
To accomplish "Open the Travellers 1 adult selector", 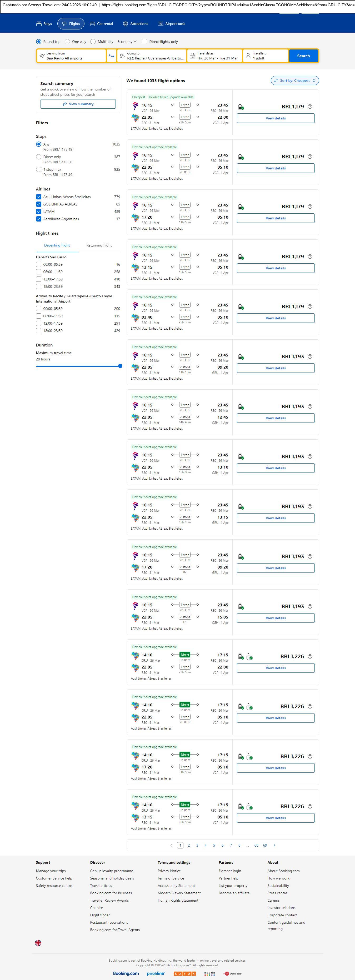I will pyautogui.click(x=266, y=56).
